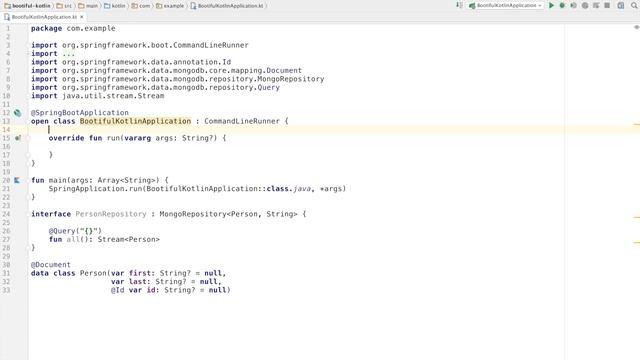Open the project structure icon near search
This screenshot has height=360, width=640.
coord(621,6)
